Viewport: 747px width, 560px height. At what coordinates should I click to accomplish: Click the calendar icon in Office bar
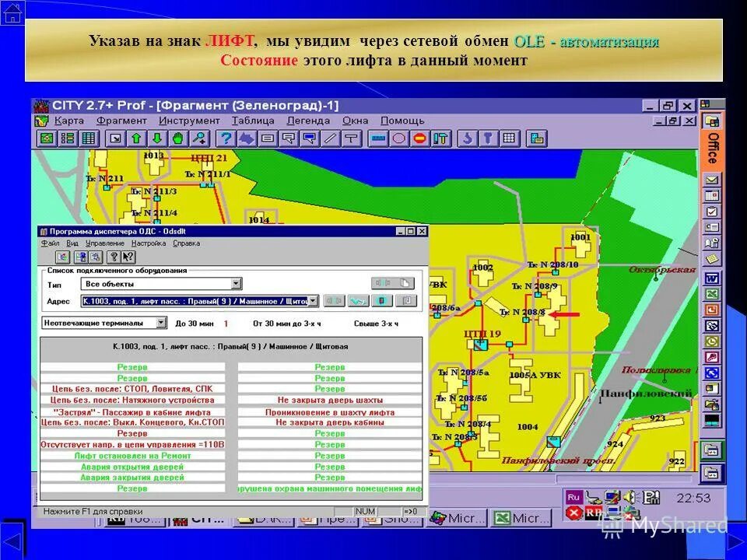coord(712,196)
